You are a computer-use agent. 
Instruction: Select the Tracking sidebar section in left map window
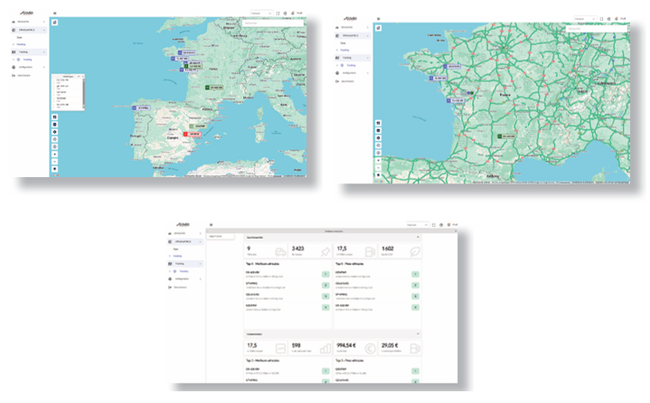coord(28,52)
